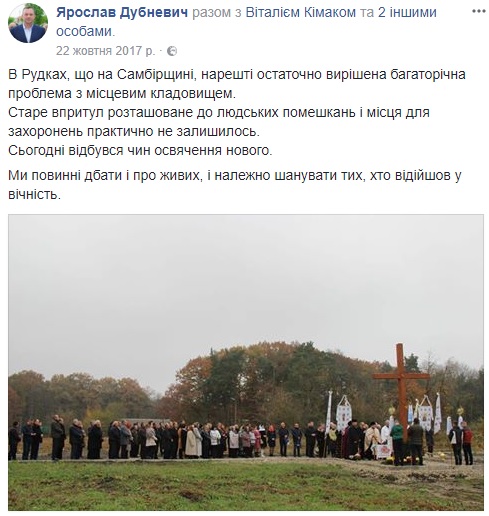Click sentence Сьогодні відбувся чин освячення нового
The width and height of the screenshot is (489, 516).
point(140,151)
